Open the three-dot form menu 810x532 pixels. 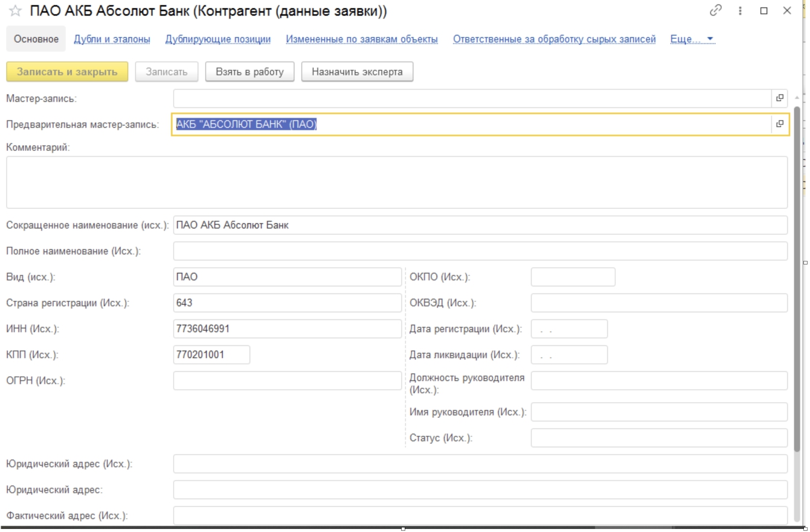click(741, 11)
